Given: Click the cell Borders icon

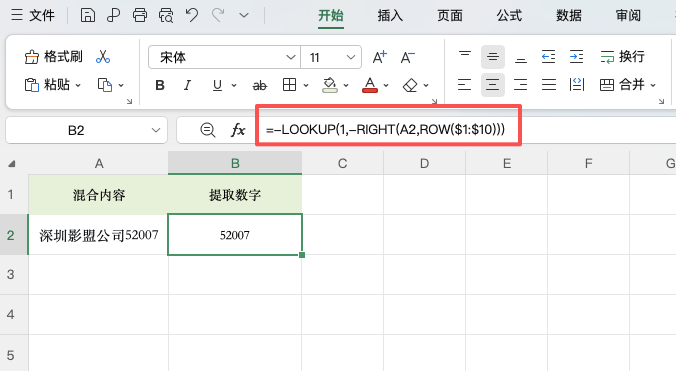Looking at the screenshot, I should coord(289,85).
